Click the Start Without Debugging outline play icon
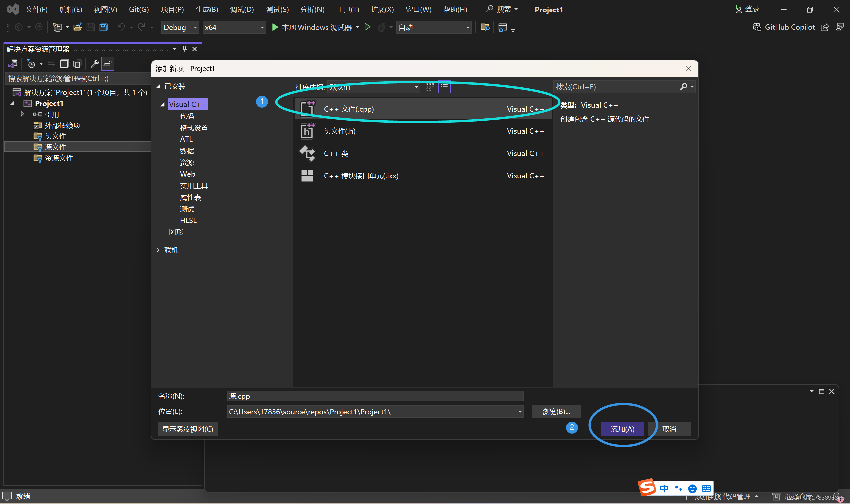Image resolution: width=850 pixels, height=504 pixels. click(367, 27)
